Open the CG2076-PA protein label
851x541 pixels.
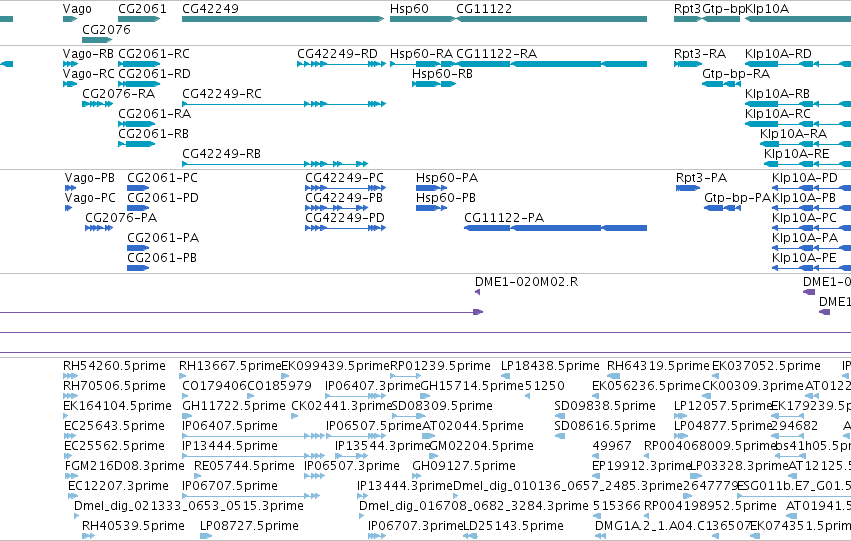[x=121, y=218]
